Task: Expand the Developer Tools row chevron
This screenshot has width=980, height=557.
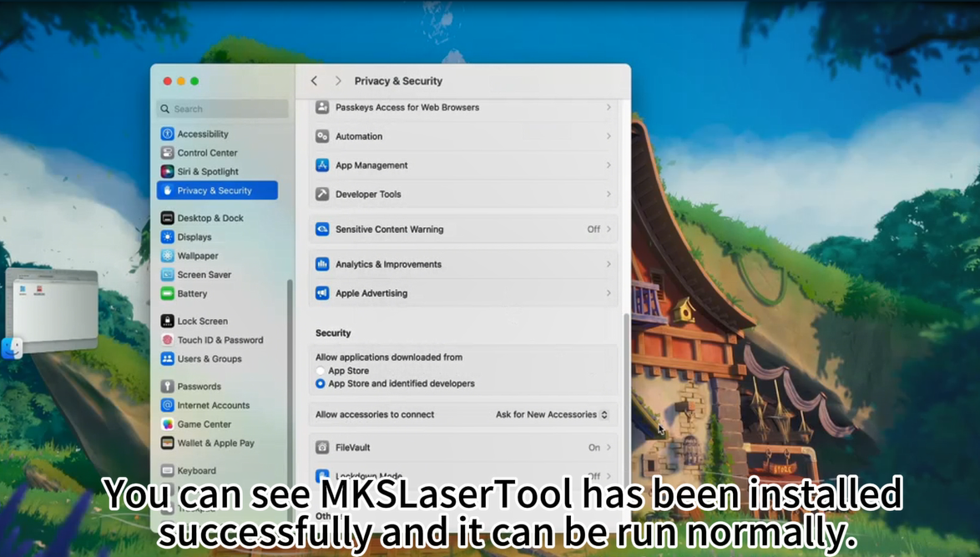Action: pos(609,194)
